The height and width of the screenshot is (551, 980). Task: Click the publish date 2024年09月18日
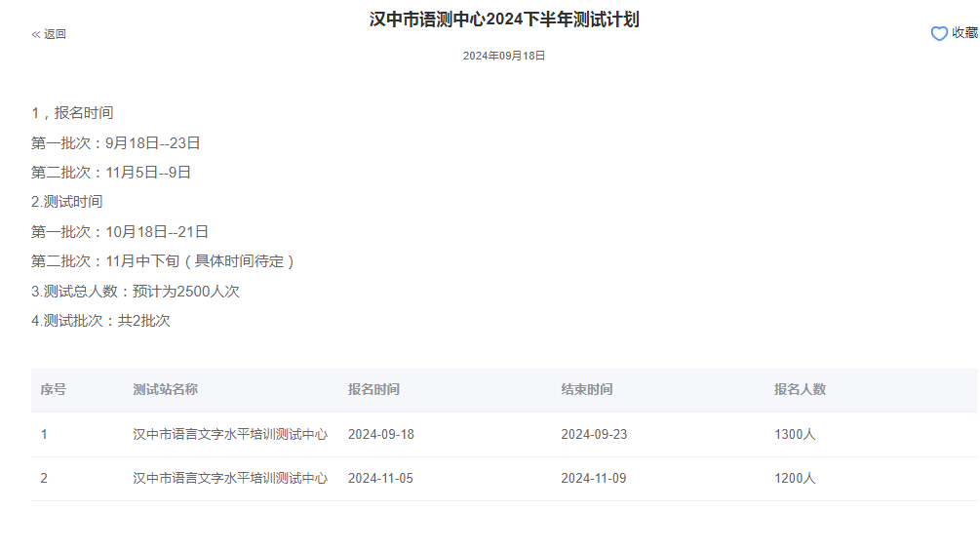(504, 56)
